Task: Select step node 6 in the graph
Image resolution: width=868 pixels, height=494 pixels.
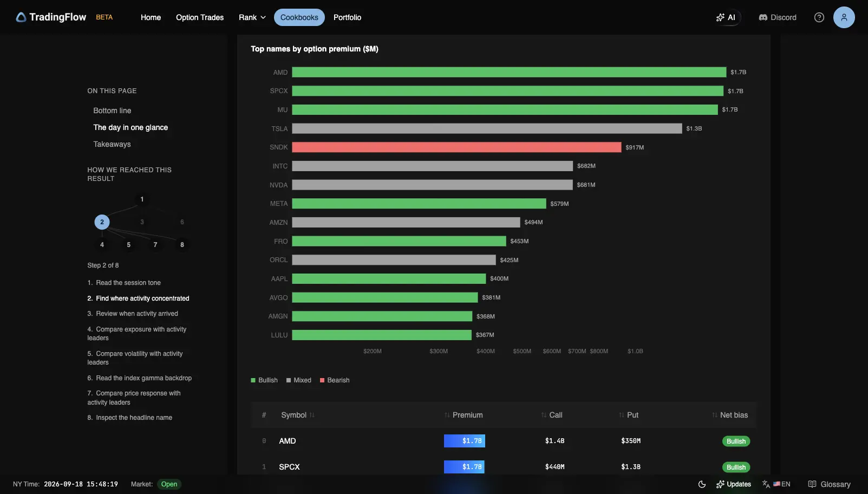Action: coord(182,222)
